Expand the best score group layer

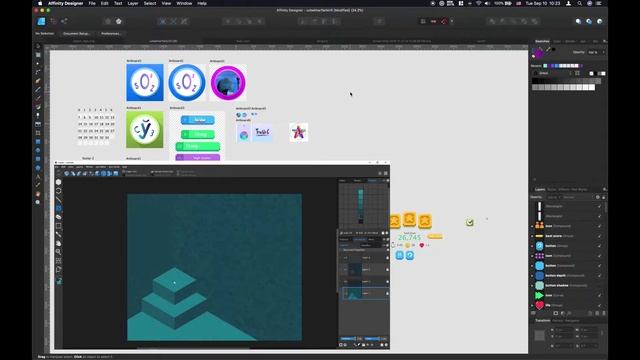532,236
